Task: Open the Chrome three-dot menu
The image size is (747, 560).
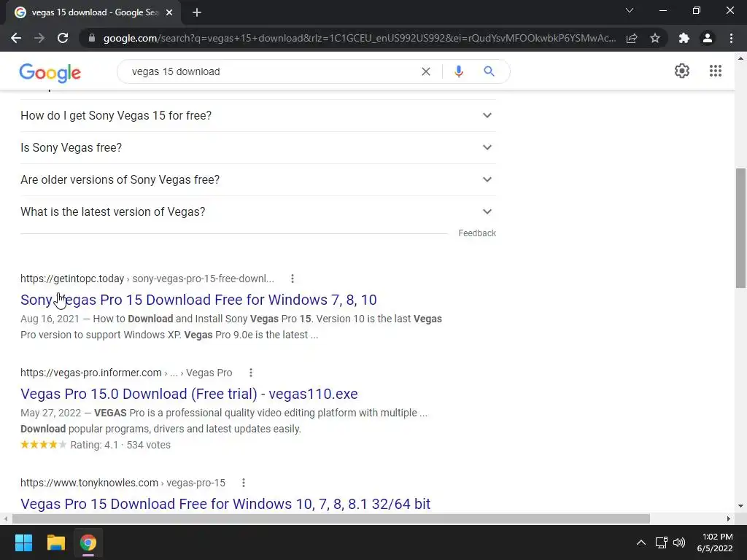Action: 731,38
